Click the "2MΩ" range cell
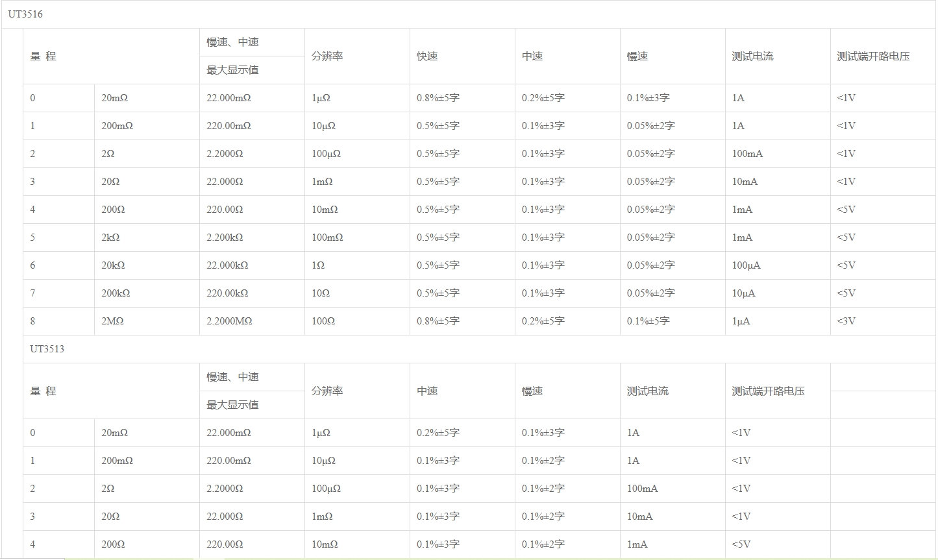Viewport: 938px width, 560px height. pos(112,321)
